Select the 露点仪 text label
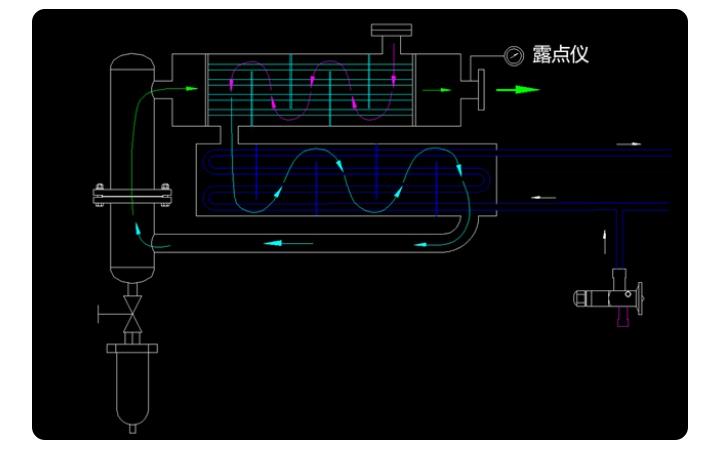The width and height of the screenshot is (716, 454). pyautogui.click(x=560, y=55)
